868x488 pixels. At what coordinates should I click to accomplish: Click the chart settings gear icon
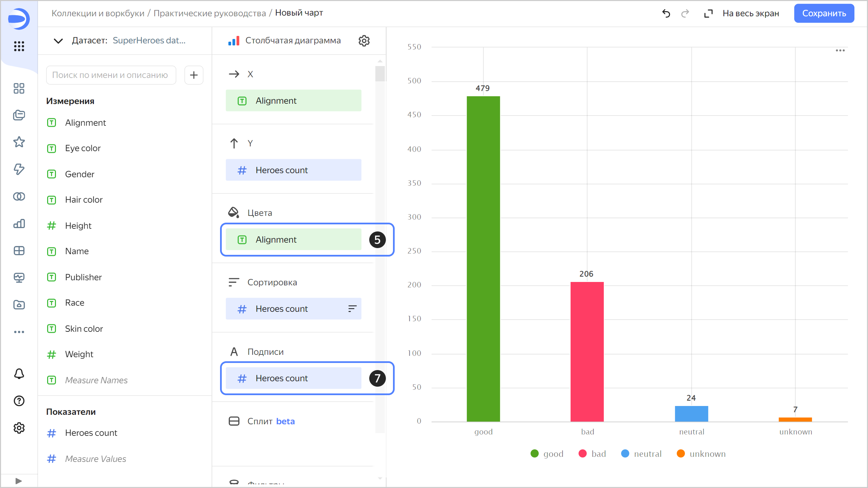(364, 41)
